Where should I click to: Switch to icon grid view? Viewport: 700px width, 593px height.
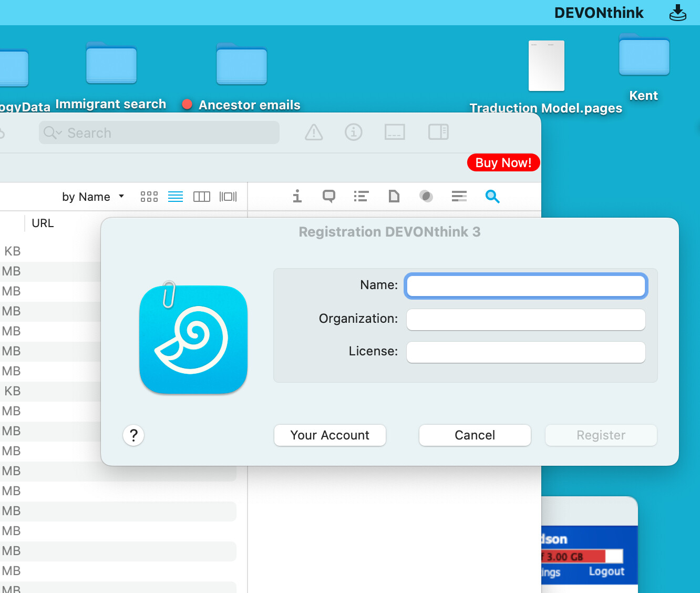click(x=149, y=197)
